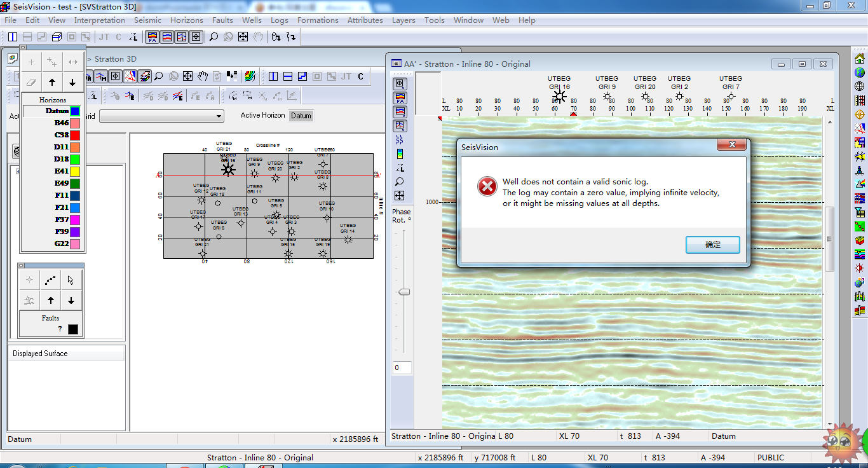Click the UTBEG GRI 14 well on the map
Screen dimensions: 868x468
click(x=348, y=240)
